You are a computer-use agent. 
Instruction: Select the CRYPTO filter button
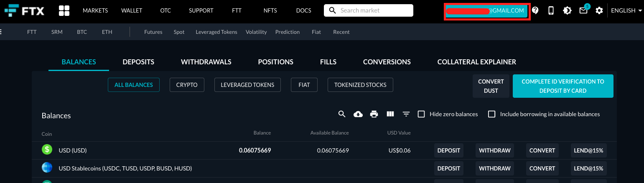point(187,85)
